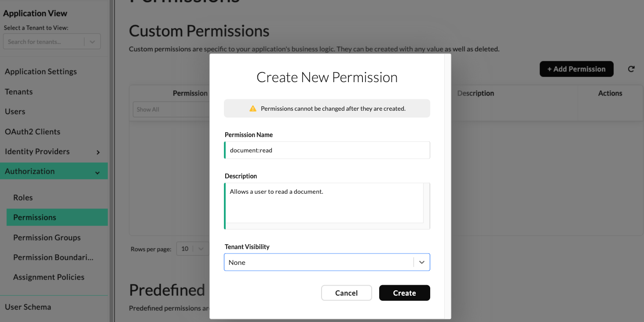Open Roles in the sidebar

23,198
